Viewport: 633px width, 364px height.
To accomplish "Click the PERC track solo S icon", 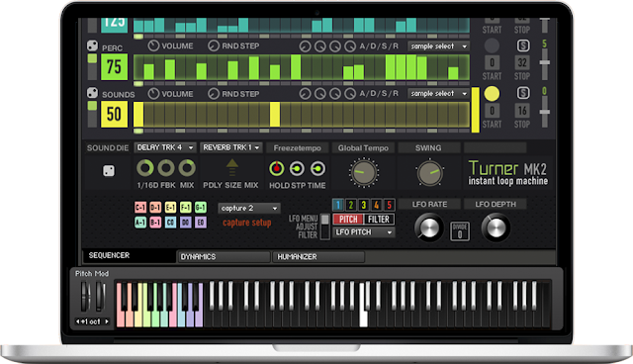I will point(523,45).
